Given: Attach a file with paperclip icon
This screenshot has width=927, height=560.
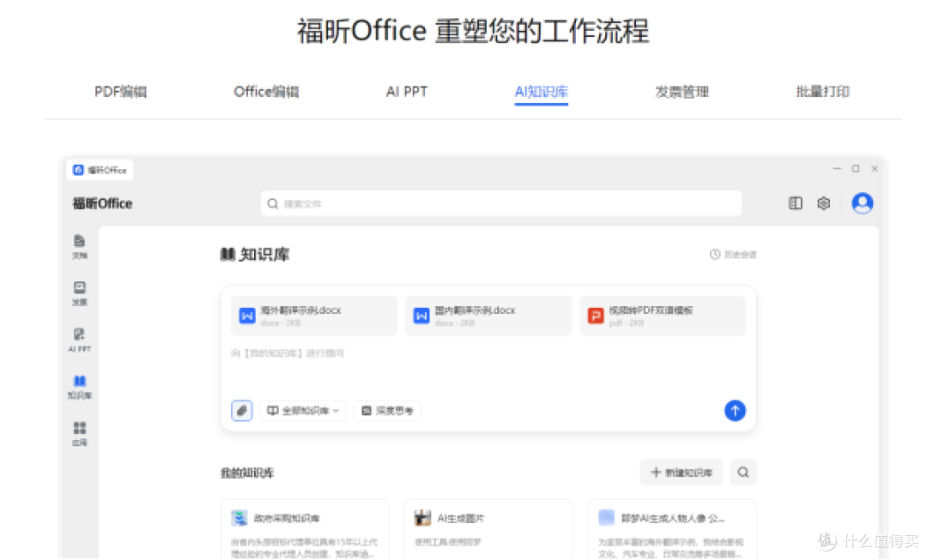Looking at the screenshot, I should (242, 411).
